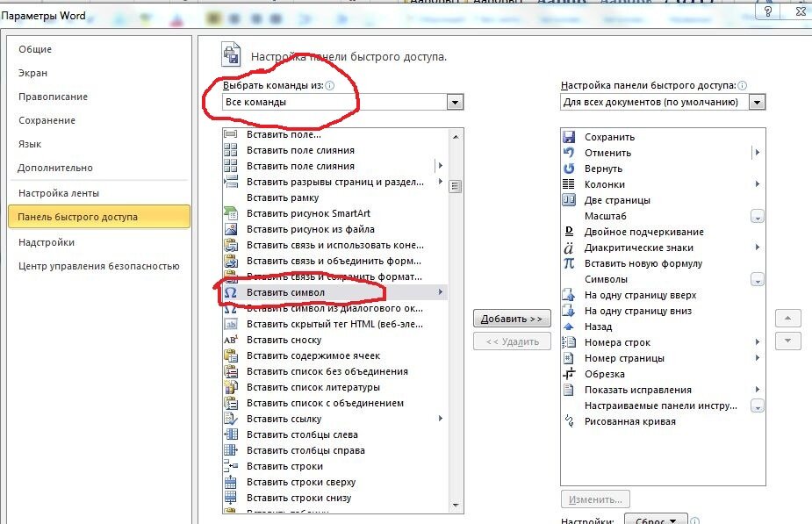This screenshot has width=812, height=524.
Task: Click the table icon beside Вставить столбцы слева
Action: click(x=231, y=434)
